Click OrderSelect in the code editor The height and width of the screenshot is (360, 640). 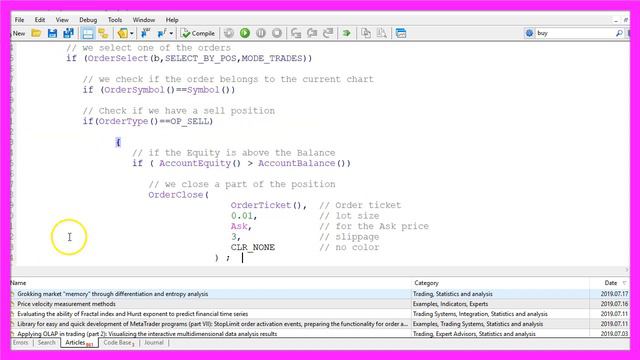click(x=118, y=58)
